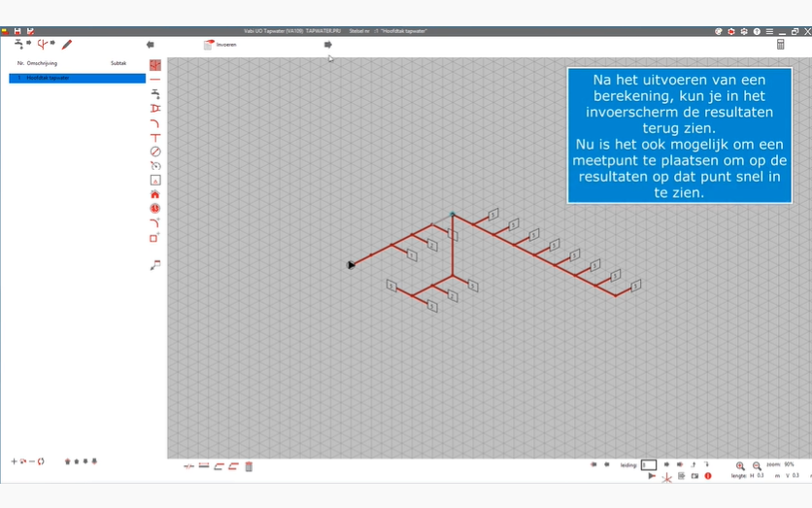Click the leiding number input field

[649, 465]
